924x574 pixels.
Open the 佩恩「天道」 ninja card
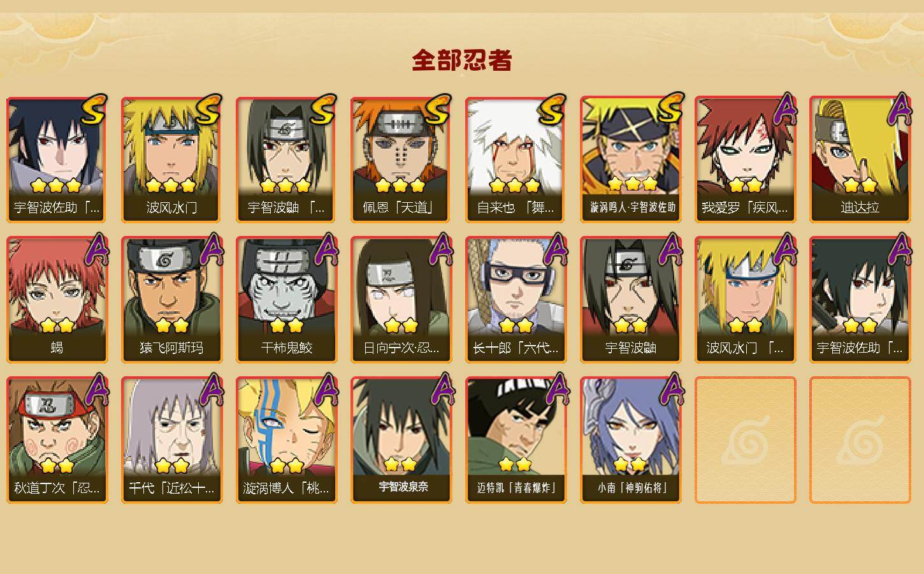[x=401, y=159]
